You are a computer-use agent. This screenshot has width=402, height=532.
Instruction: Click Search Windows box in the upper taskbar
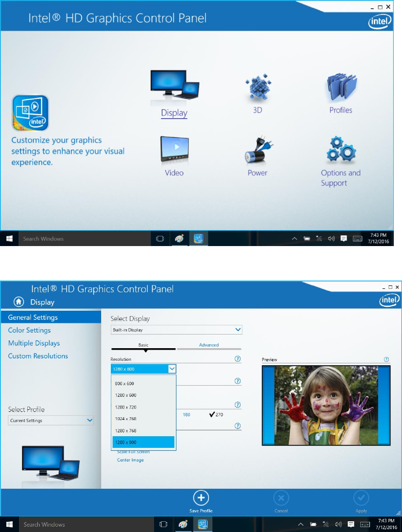tap(85, 239)
